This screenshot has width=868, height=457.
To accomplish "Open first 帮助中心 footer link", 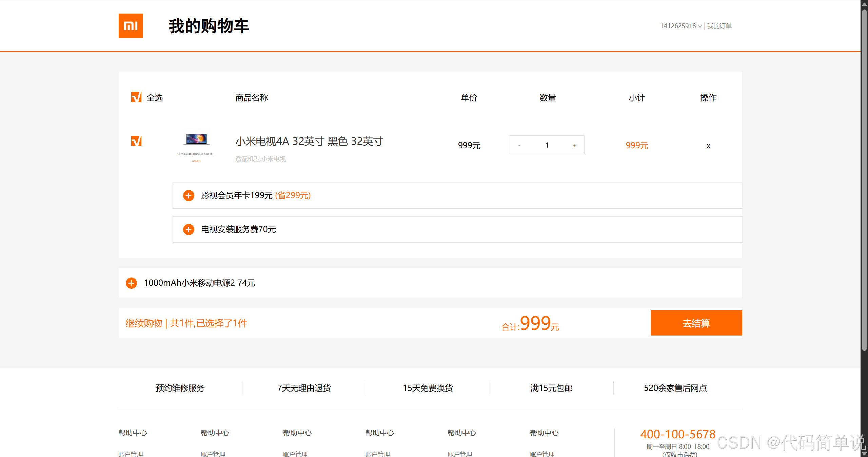I will 133,433.
